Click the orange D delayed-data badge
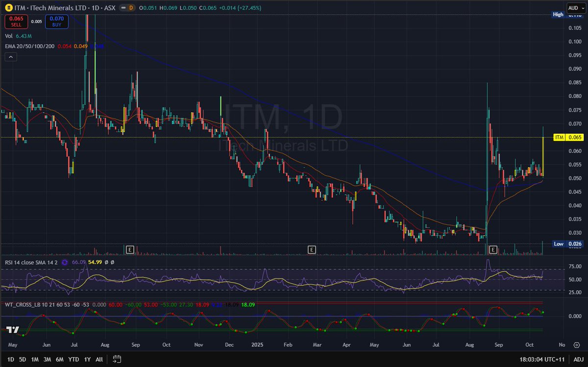Viewport: 588px width, 367px height. (x=131, y=8)
